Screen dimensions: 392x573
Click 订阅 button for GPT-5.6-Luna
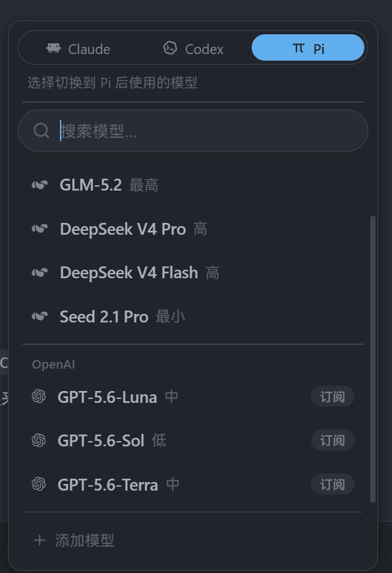tap(333, 396)
